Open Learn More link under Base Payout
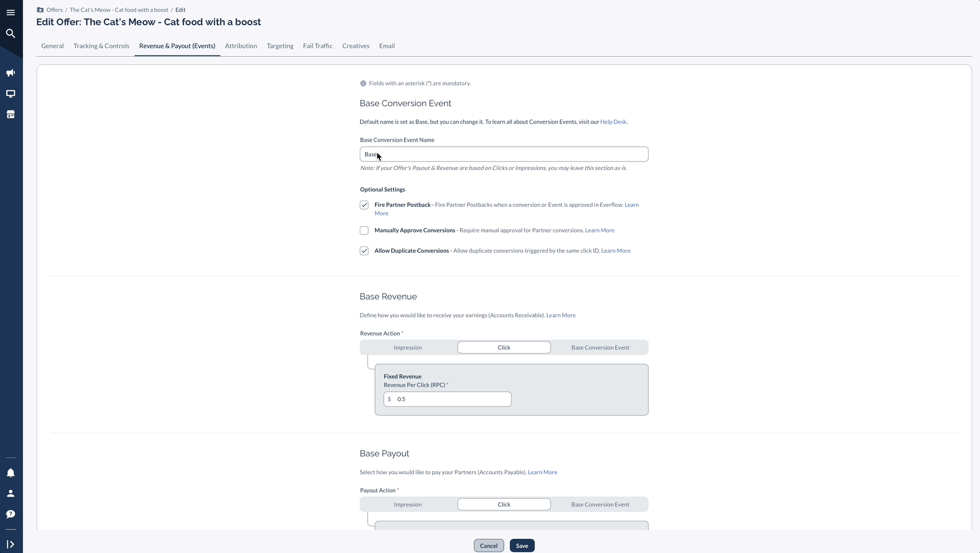The width and height of the screenshot is (980, 553). [543, 473]
